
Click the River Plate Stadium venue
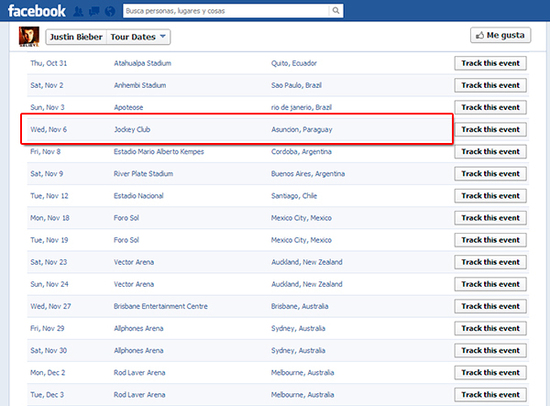[x=143, y=174]
